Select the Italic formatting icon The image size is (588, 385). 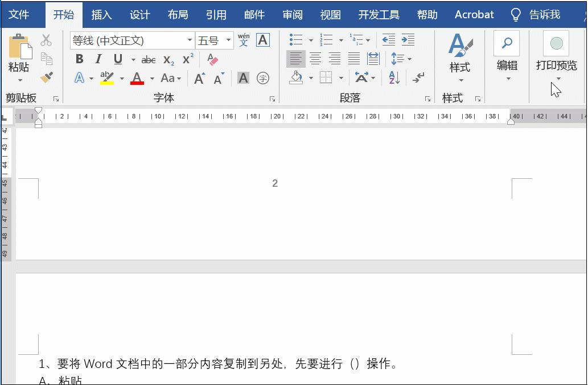97,59
